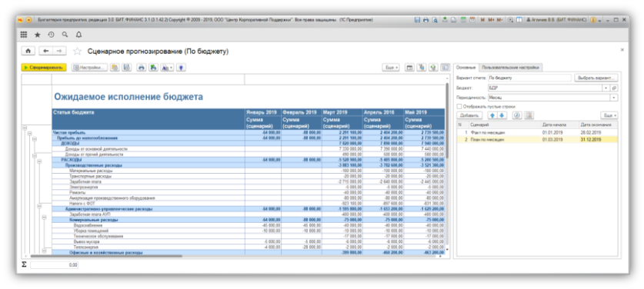Click the Добавить scenario button
Screen dimensions: 644x289
pyautogui.click(x=469, y=115)
